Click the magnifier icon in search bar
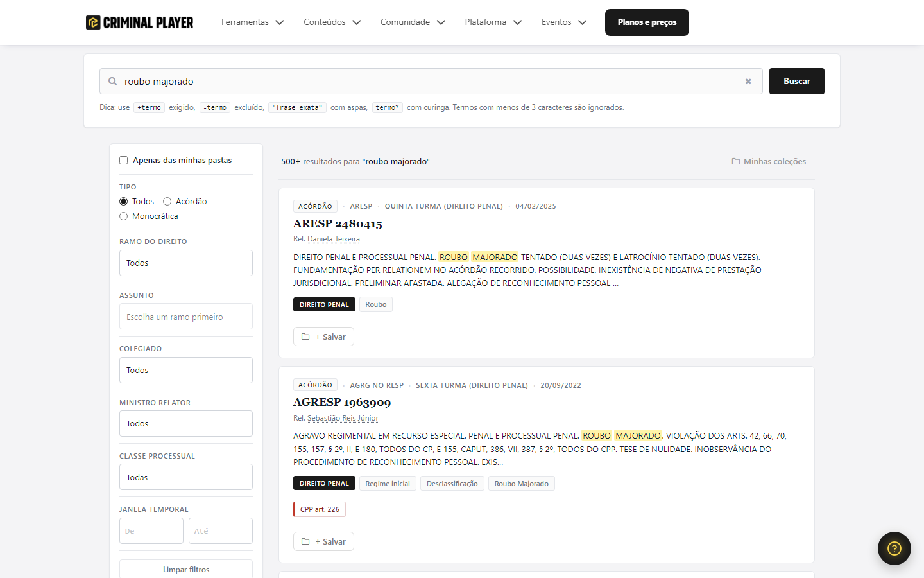This screenshot has width=924, height=578. (x=113, y=82)
